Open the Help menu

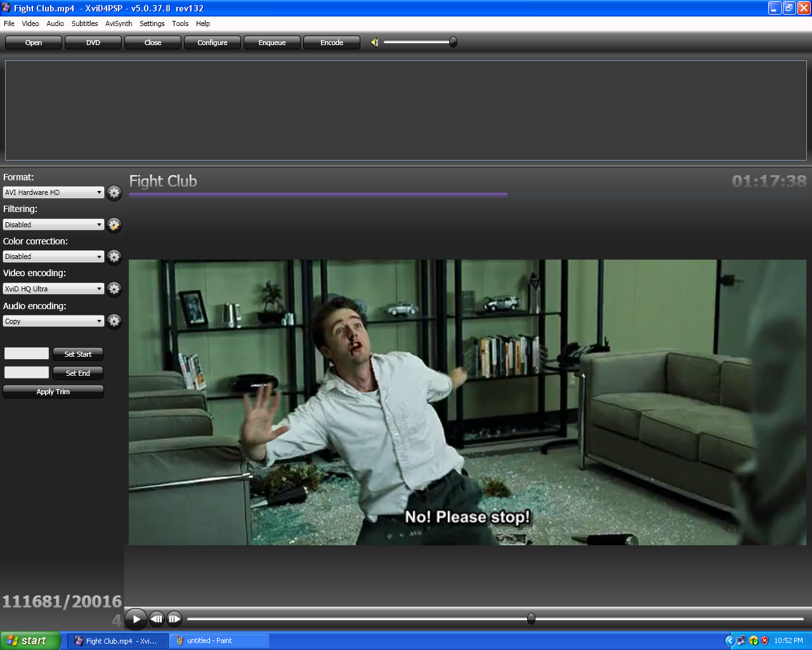[x=203, y=23]
